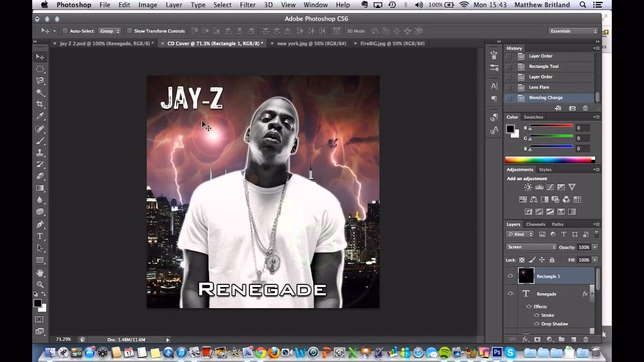Toggle Drop Shadow effect visibility
The height and width of the screenshot is (362, 644).
(536, 324)
